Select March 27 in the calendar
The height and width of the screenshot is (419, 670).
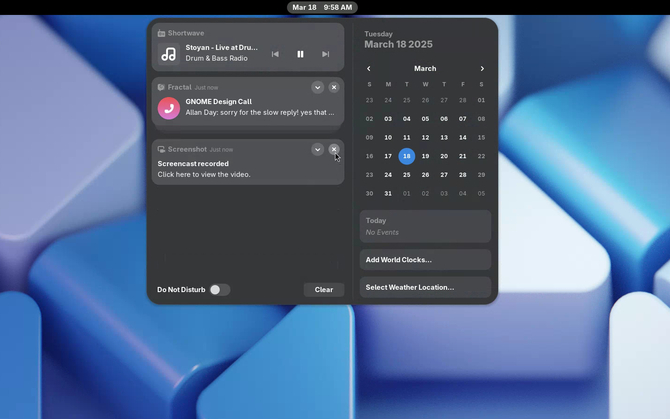pyautogui.click(x=444, y=175)
